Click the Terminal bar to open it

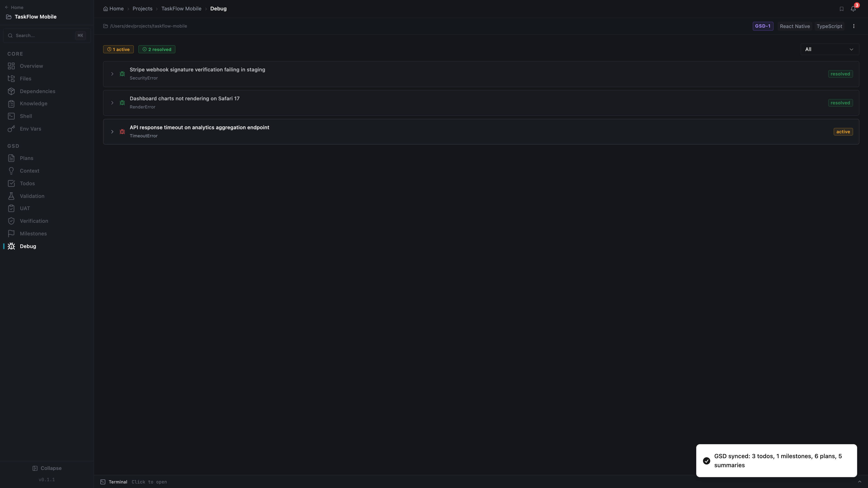[x=118, y=482]
